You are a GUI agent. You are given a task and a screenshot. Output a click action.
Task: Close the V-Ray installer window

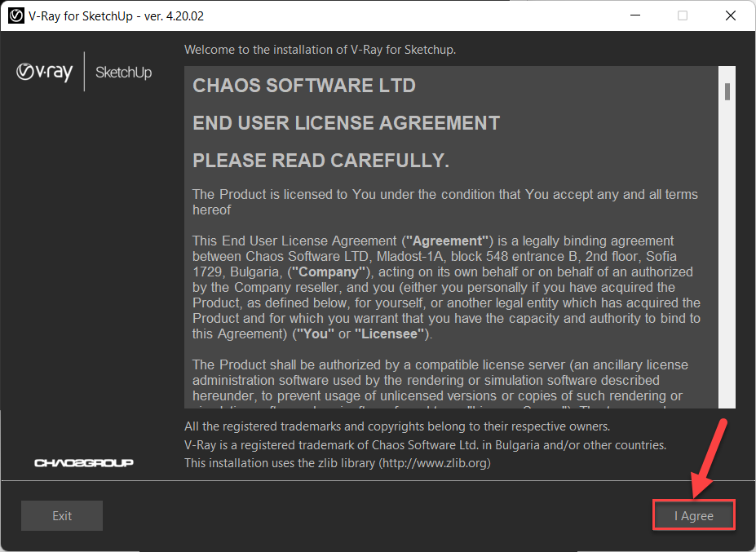[731, 15]
